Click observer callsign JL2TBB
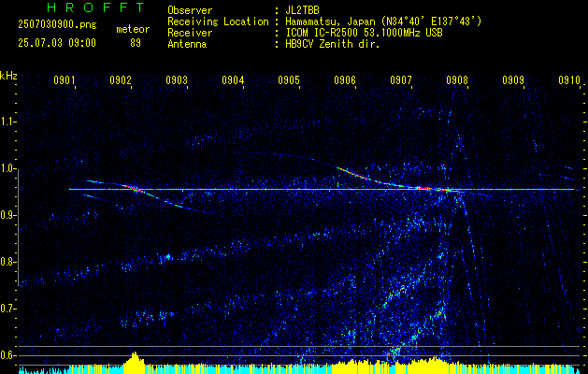The height and width of the screenshot is (374, 588). pyautogui.click(x=302, y=10)
